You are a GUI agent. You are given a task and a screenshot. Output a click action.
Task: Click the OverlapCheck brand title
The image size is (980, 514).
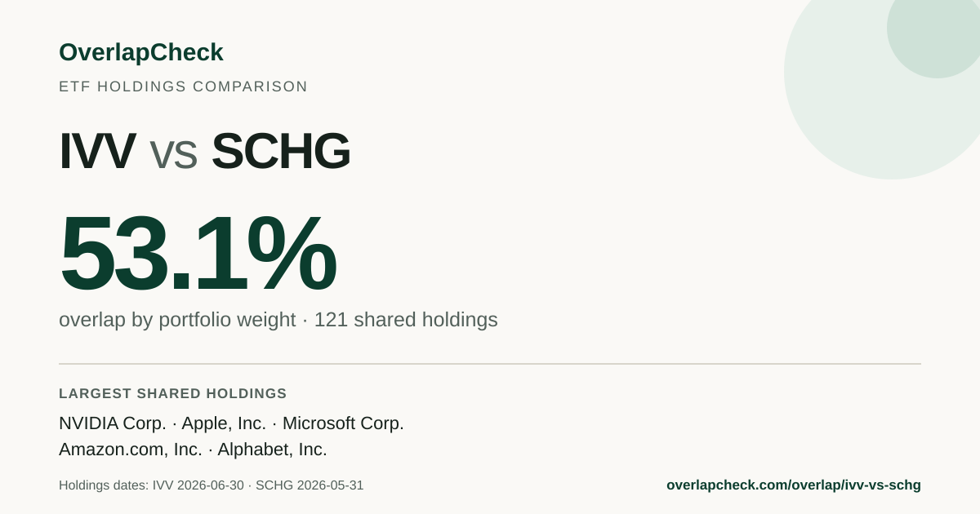point(141,52)
